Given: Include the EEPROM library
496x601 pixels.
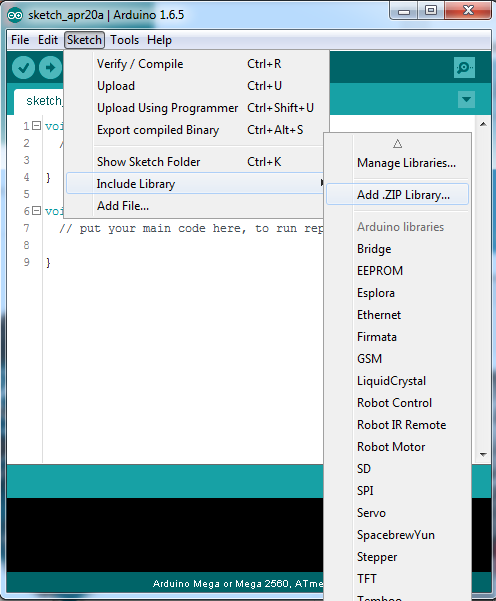Looking at the screenshot, I should (397, 271).
